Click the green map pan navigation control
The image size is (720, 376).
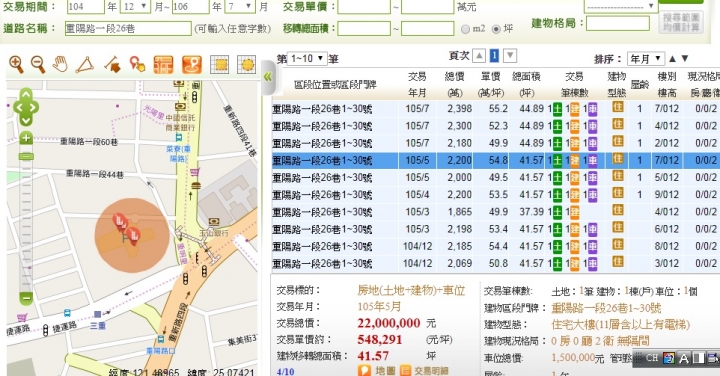26,108
